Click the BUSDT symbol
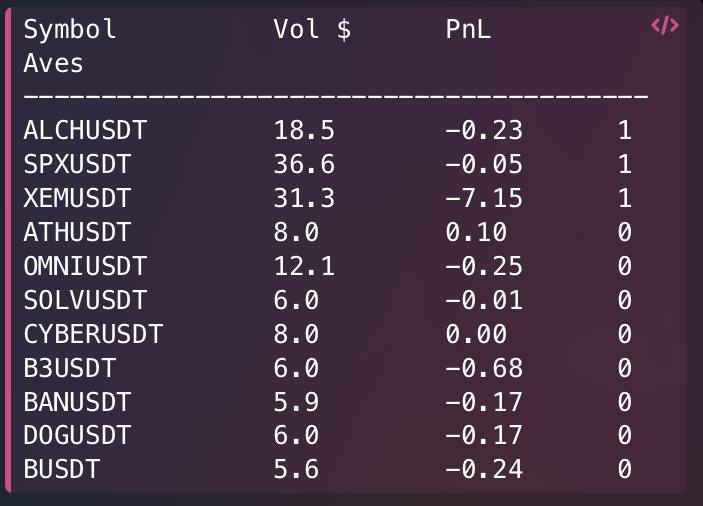This screenshot has width=703, height=506. pyautogui.click(x=62, y=470)
